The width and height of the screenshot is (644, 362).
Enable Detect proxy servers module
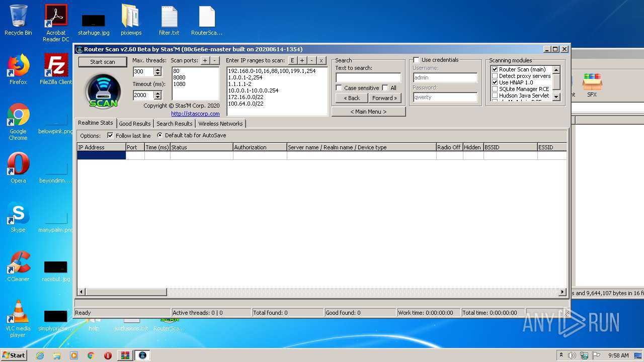[495, 76]
